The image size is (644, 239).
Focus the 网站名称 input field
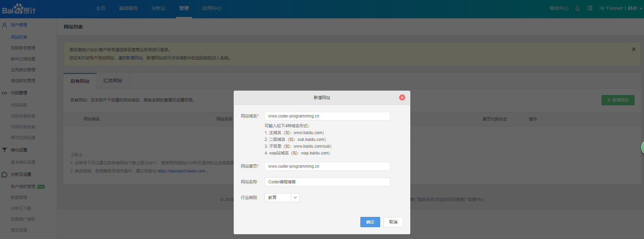pos(327,182)
